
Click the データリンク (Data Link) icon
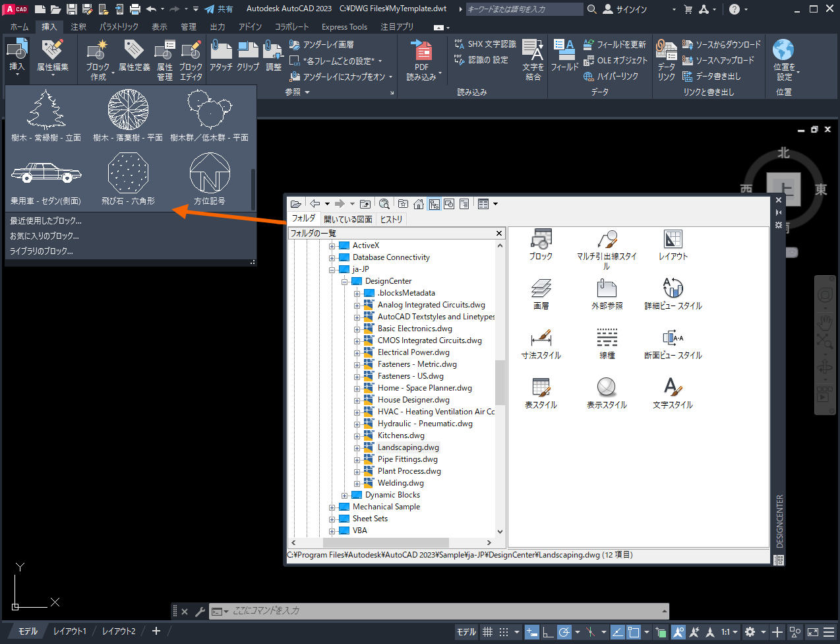pos(667,49)
